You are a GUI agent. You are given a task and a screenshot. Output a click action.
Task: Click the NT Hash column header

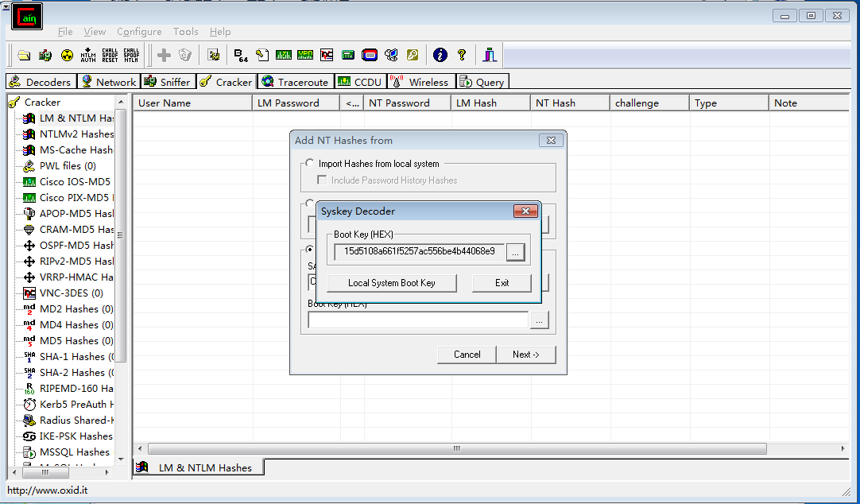pyautogui.click(x=570, y=103)
